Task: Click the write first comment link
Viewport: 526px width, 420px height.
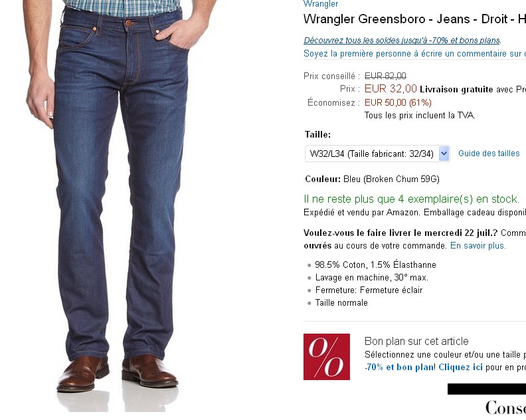Action: pos(414,54)
